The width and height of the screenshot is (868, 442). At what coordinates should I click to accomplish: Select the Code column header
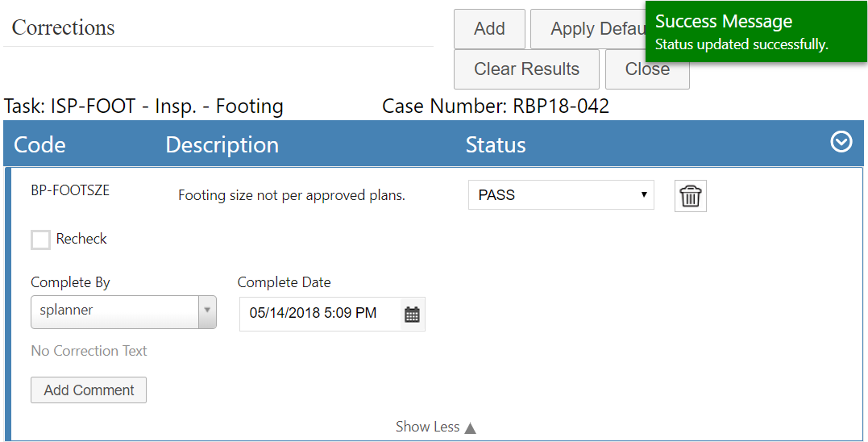(x=39, y=145)
